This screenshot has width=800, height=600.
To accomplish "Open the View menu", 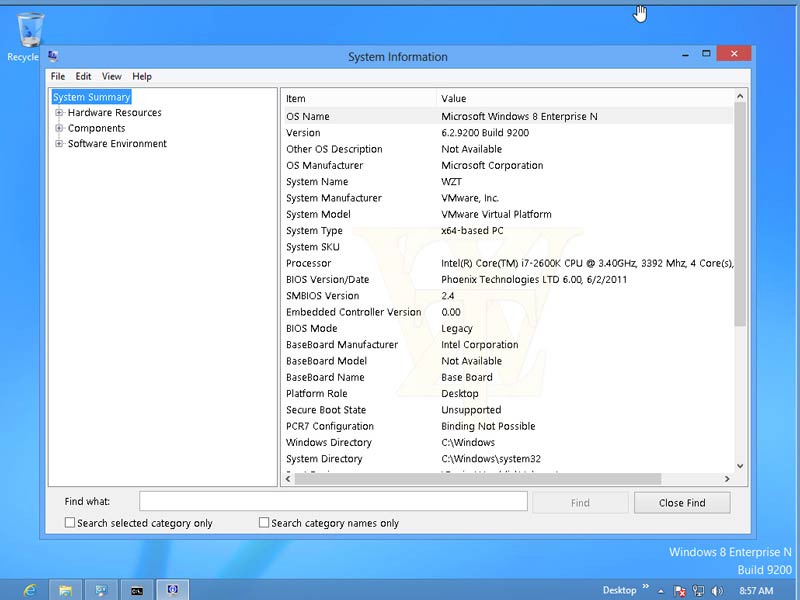I will 111,76.
